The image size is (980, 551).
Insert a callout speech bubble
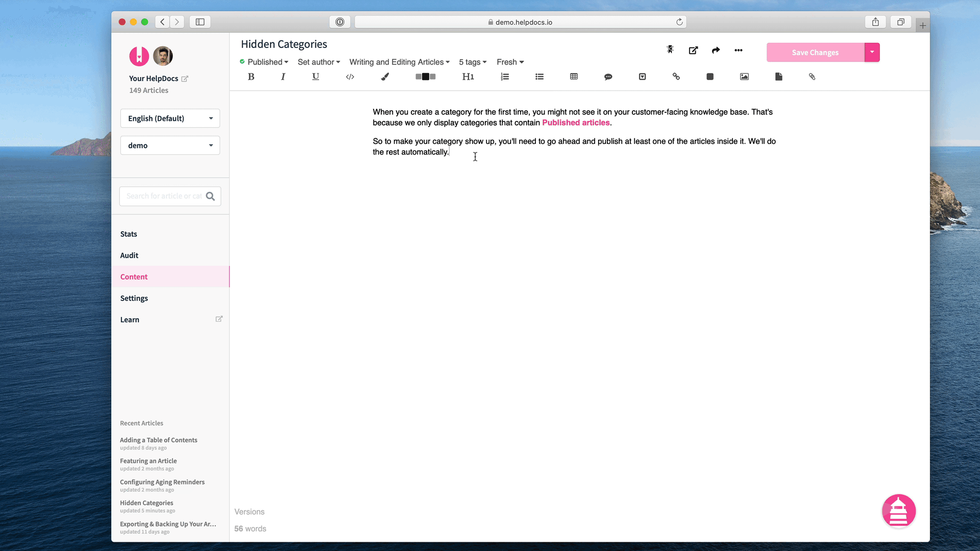(x=608, y=77)
